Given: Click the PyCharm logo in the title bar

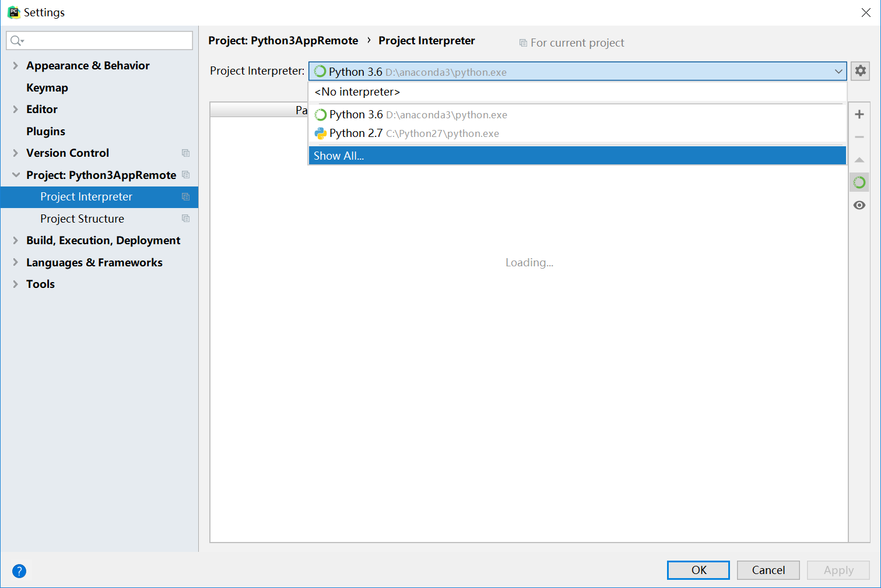Looking at the screenshot, I should coord(13,12).
